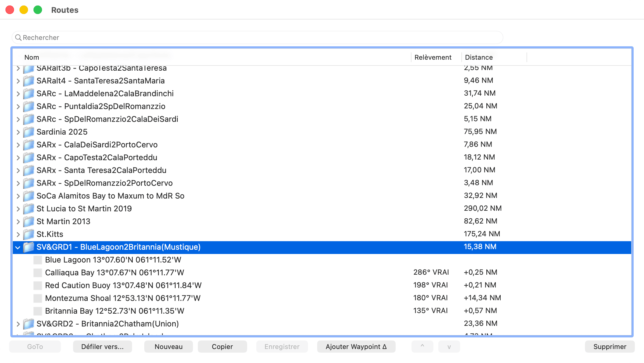This screenshot has width=644, height=363.
Task: Click the search magnifier icon
Action: (18, 37)
